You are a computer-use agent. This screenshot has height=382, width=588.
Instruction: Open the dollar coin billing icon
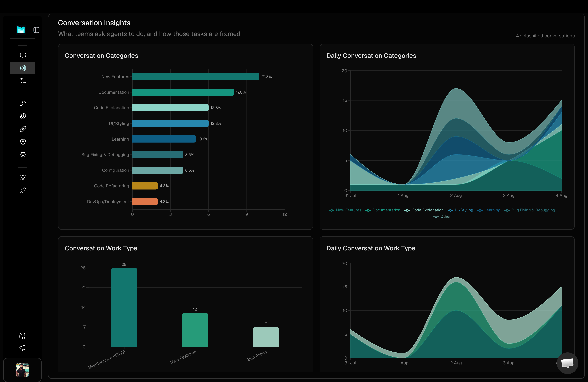coord(23,116)
